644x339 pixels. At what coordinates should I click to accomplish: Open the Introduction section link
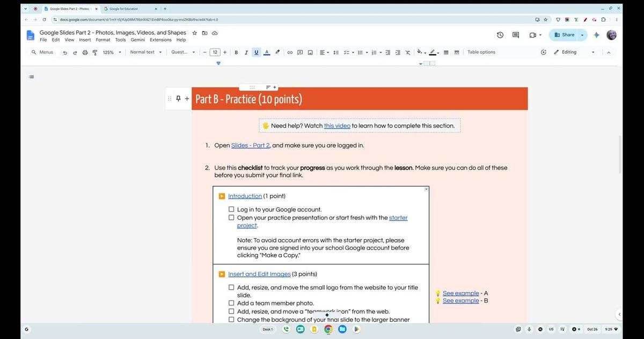point(245,196)
